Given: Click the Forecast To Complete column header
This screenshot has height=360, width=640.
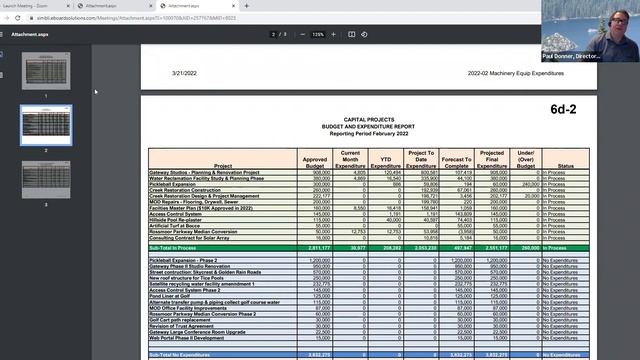Looking at the screenshot, I should point(456,159).
